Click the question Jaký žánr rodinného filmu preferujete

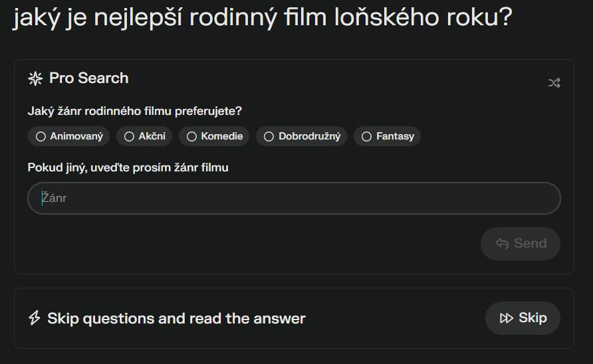coord(135,111)
